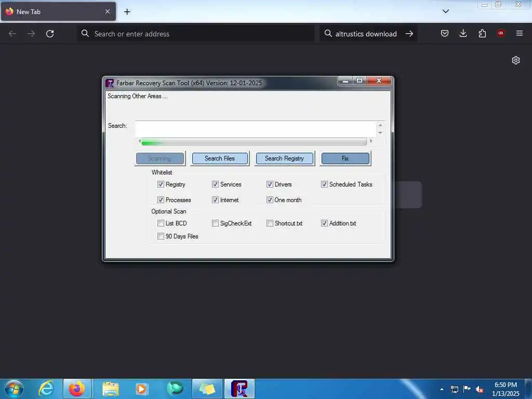This screenshot has width=532, height=399.
Task: Click the search field down scroll arrow
Action: (x=380, y=133)
